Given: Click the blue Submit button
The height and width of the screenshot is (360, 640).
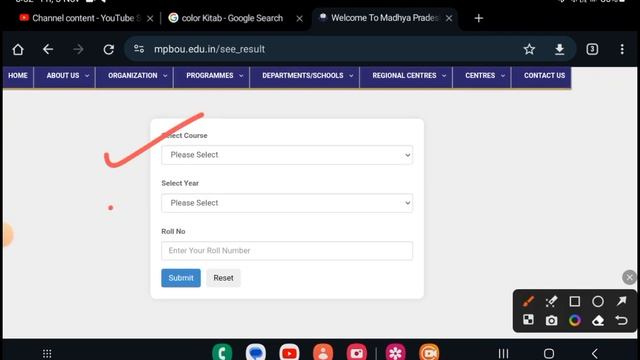Looking at the screenshot, I should click(x=181, y=278).
